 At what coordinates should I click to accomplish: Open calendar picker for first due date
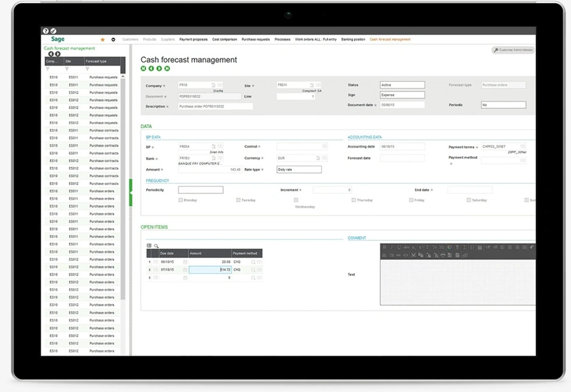point(185,262)
